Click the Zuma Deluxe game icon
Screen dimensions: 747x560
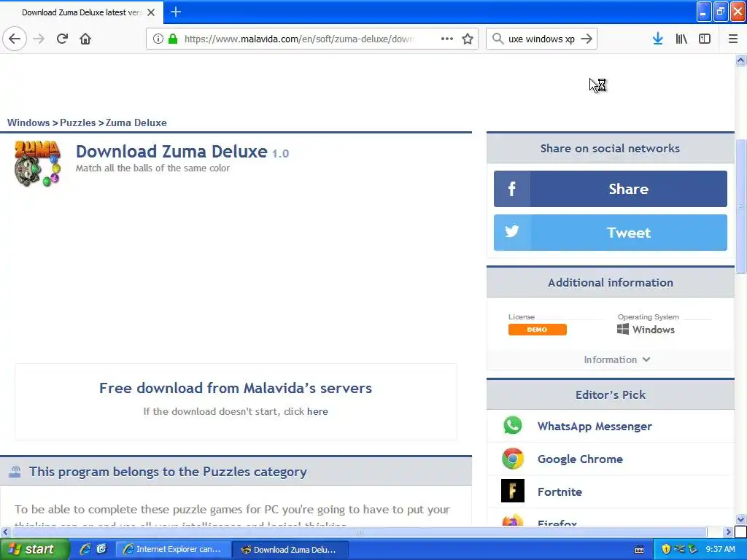click(37, 163)
